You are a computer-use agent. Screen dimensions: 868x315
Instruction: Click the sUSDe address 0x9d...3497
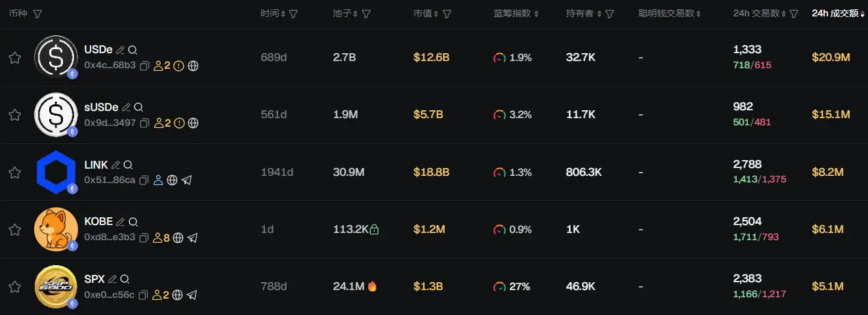110,123
